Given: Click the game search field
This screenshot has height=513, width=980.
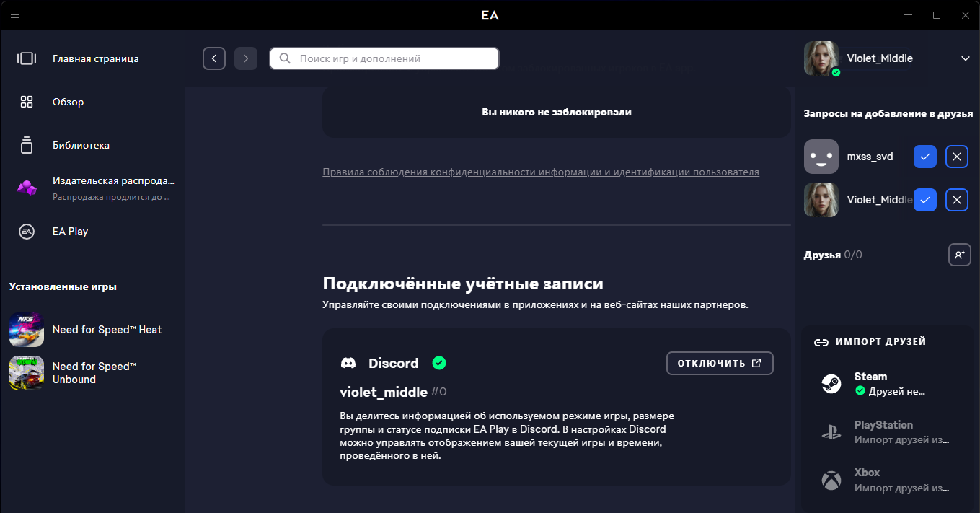Looking at the screenshot, I should click(384, 58).
